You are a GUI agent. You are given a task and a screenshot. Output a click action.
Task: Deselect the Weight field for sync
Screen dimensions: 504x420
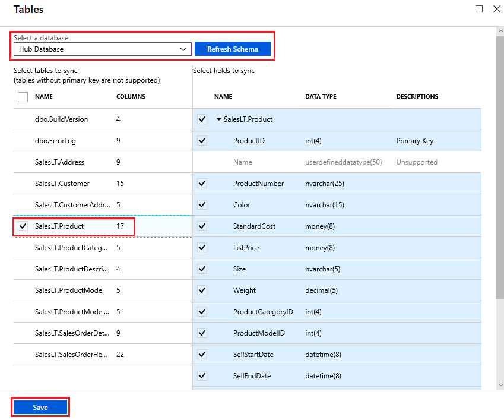(x=202, y=290)
